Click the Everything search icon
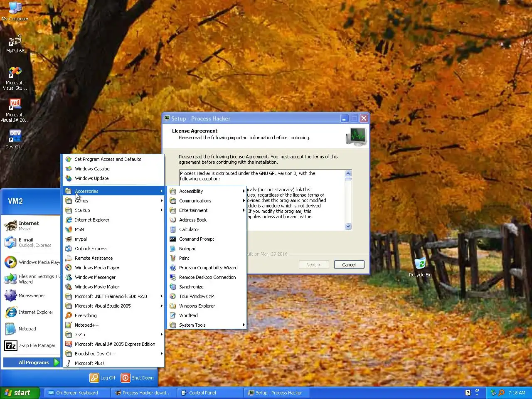Screen dimensions: 532x399 click(69, 315)
